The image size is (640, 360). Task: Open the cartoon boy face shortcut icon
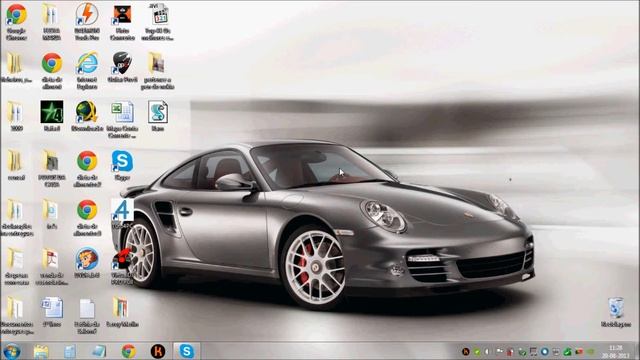click(87, 259)
